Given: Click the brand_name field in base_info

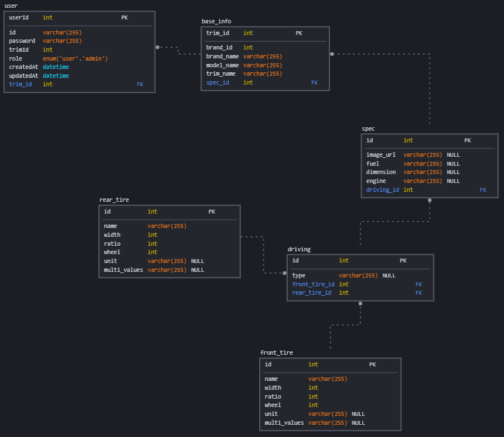Looking at the screenshot, I should pyautogui.click(x=222, y=56).
